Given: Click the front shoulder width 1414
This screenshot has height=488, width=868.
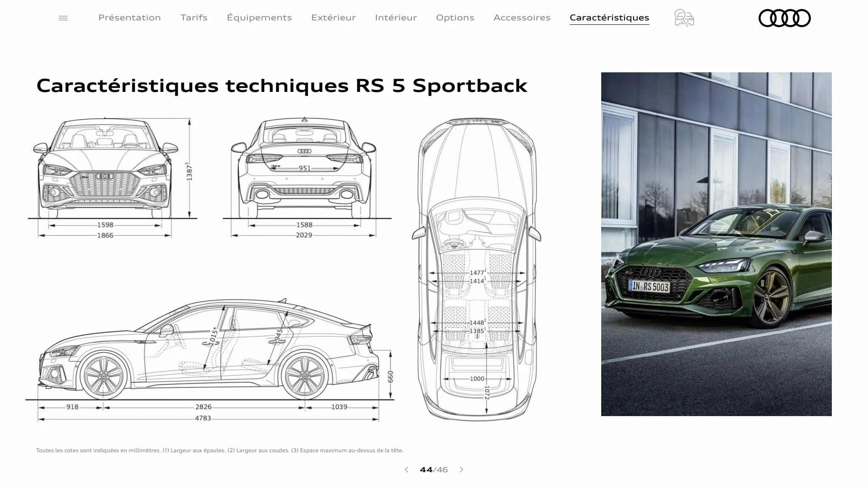Looking at the screenshot, I should point(477,281).
